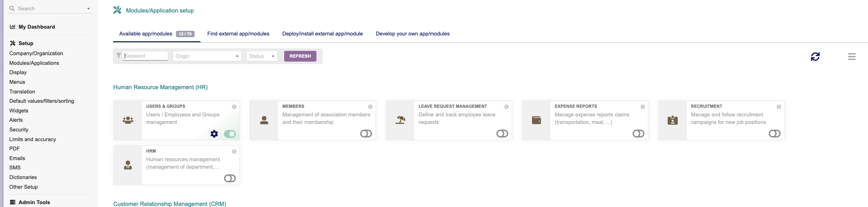Click the reload modules list icon
Screen dimensions: 868x207
815,57
